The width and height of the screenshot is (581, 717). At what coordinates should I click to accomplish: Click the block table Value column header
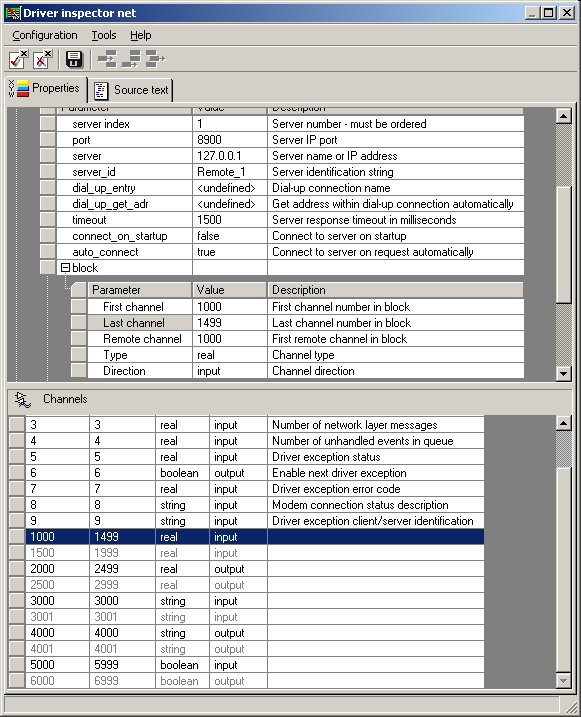pos(230,290)
